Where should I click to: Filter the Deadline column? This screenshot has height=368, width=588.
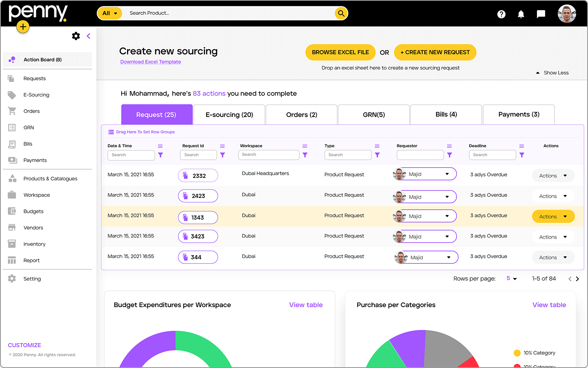click(522, 155)
